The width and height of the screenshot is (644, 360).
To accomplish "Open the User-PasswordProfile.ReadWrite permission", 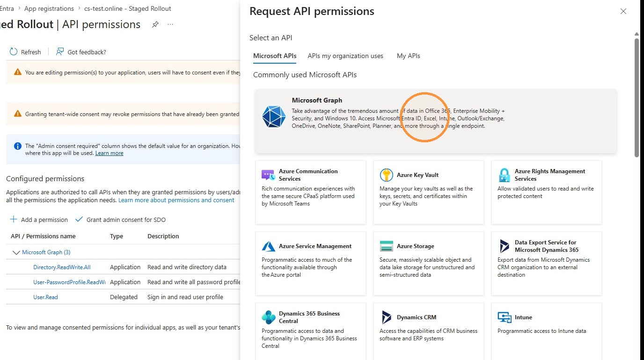I will [x=69, y=282].
